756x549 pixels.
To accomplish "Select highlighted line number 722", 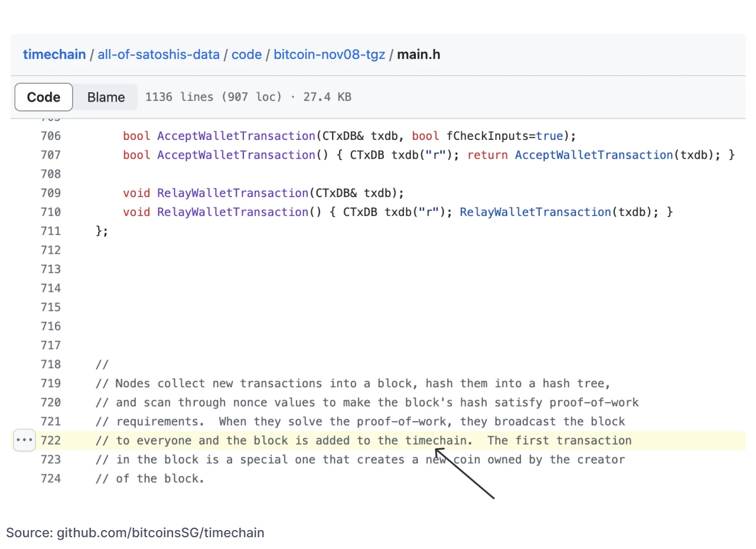I will point(51,440).
